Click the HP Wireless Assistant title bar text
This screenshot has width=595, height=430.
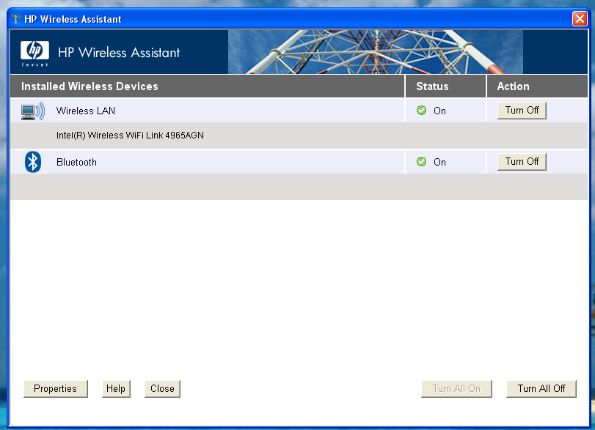point(72,19)
